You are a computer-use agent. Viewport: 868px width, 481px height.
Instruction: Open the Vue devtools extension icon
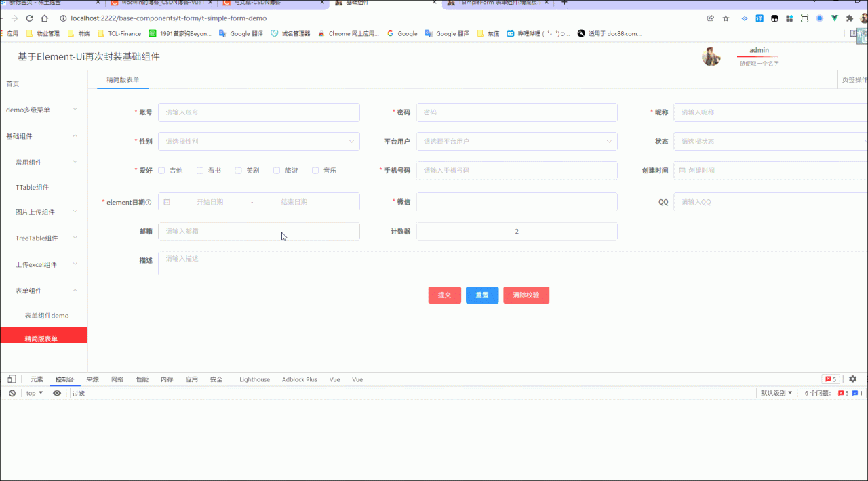[834, 18]
